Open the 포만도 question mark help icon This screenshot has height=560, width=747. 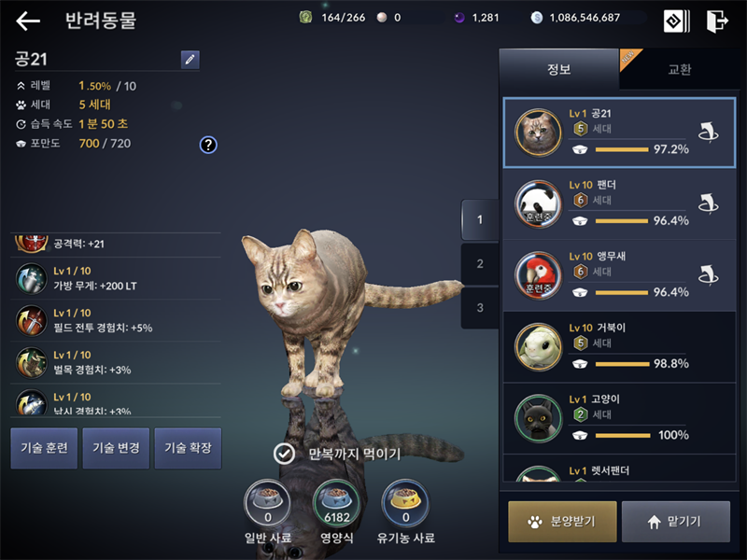pos(208,145)
